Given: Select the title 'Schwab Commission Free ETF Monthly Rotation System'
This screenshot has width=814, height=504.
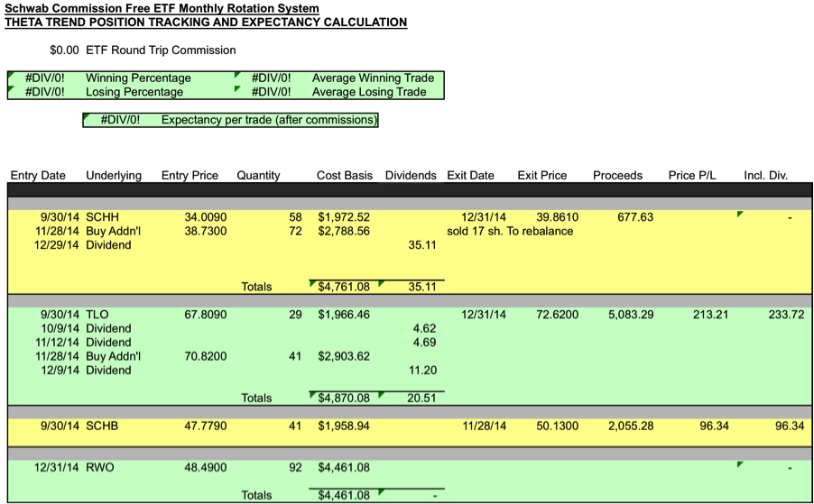Looking at the screenshot, I should (162, 8).
